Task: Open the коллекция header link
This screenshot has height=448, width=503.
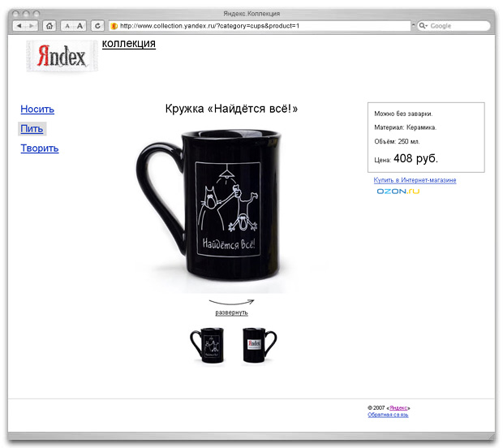Action: coord(128,43)
